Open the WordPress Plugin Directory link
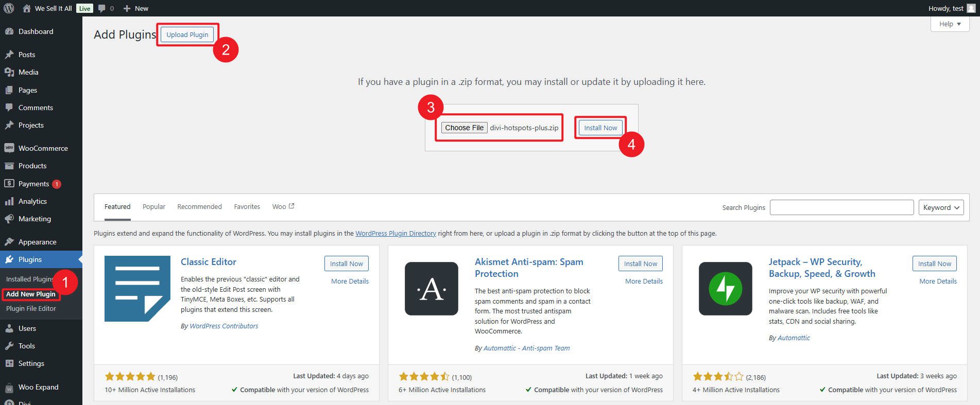Screen dimensions: 980x405 (396, 233)
